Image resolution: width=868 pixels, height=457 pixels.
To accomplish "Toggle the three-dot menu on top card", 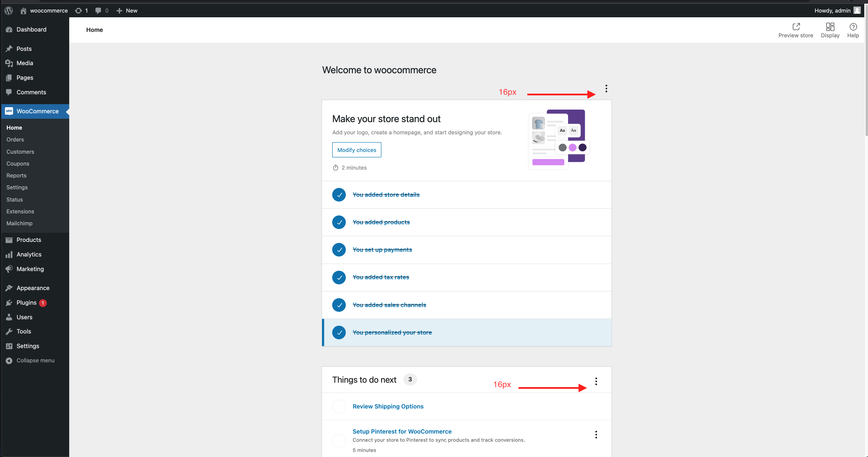I will tap(606, 89).
